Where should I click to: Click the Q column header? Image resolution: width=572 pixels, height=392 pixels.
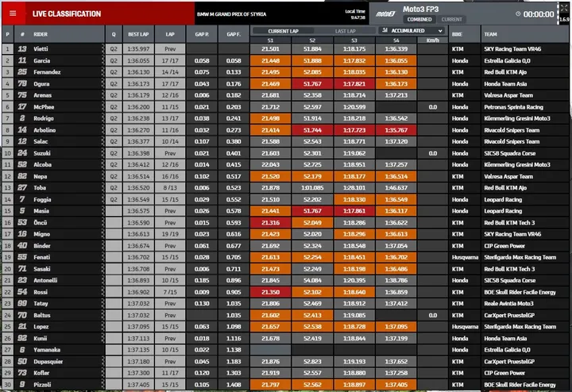[x=114, y=34]
